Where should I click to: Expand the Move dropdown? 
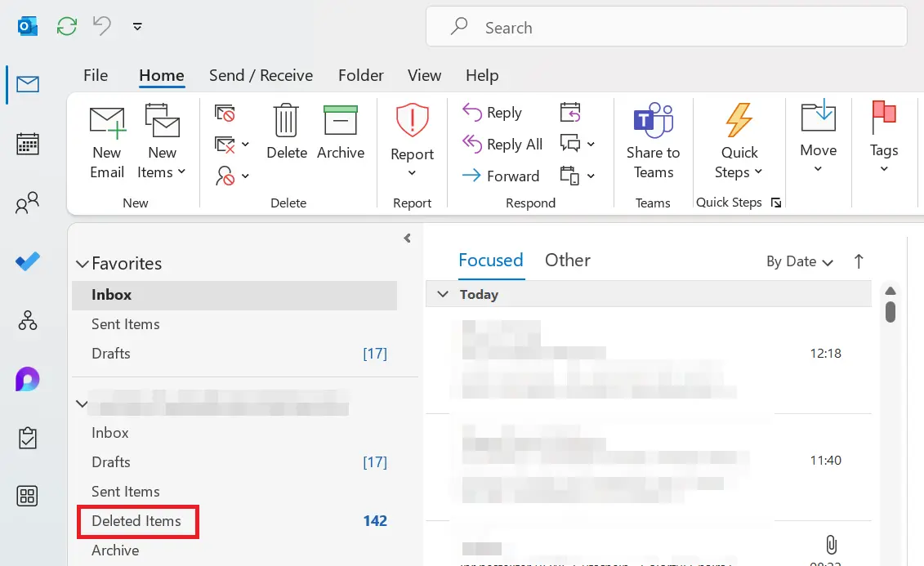(818, 169)
